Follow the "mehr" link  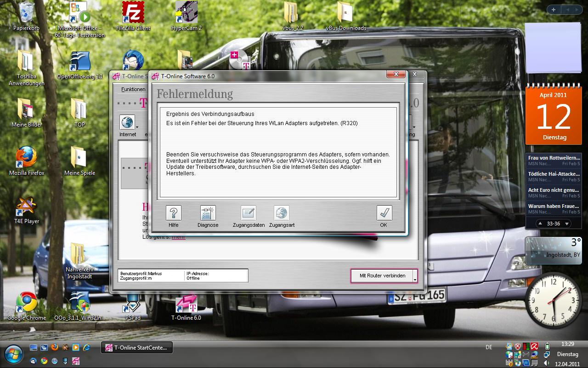[178, 237]
